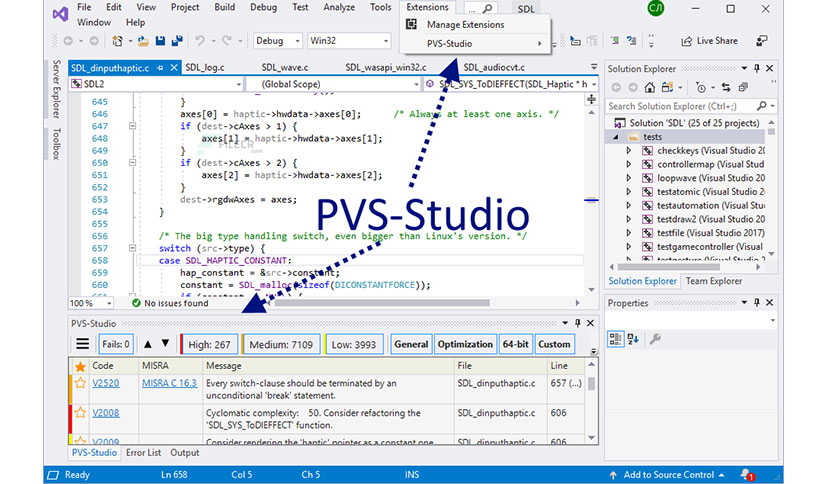The image size is (836, 484).
Task: Click the Categorized icon in Properties panel
Action: 615,339
